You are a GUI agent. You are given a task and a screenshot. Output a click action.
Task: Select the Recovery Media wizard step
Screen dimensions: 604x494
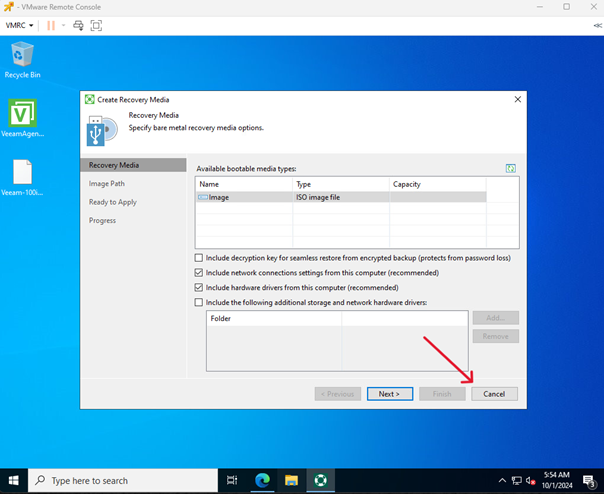(x=114, y=165)
